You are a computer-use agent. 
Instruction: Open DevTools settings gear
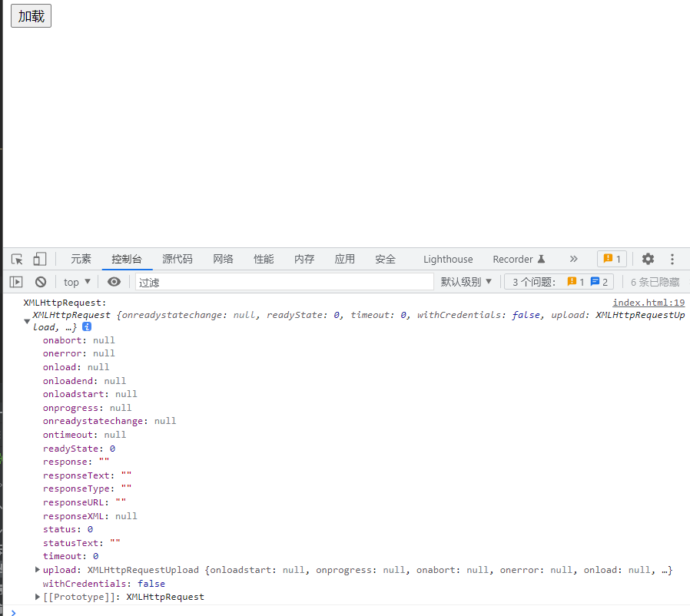pos(648,260)
